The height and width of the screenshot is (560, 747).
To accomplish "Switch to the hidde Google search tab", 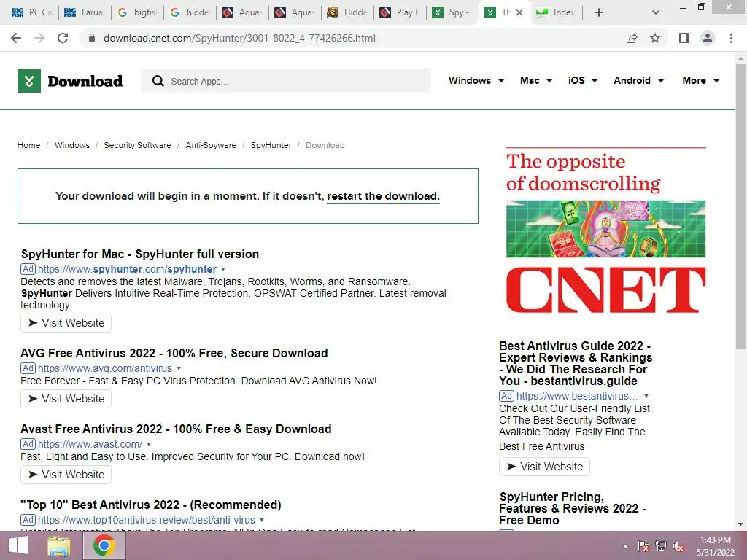I will (189, 12).
